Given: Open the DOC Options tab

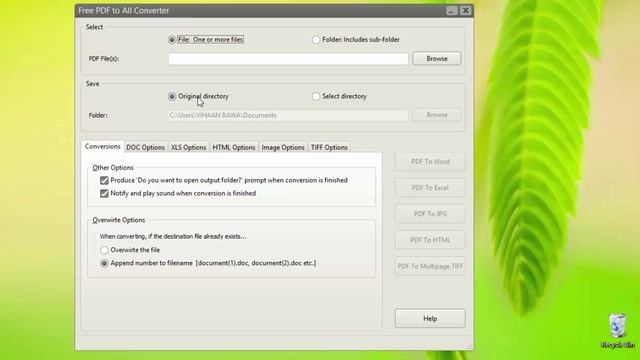Looking at the screenshot, I should [145, 147].
